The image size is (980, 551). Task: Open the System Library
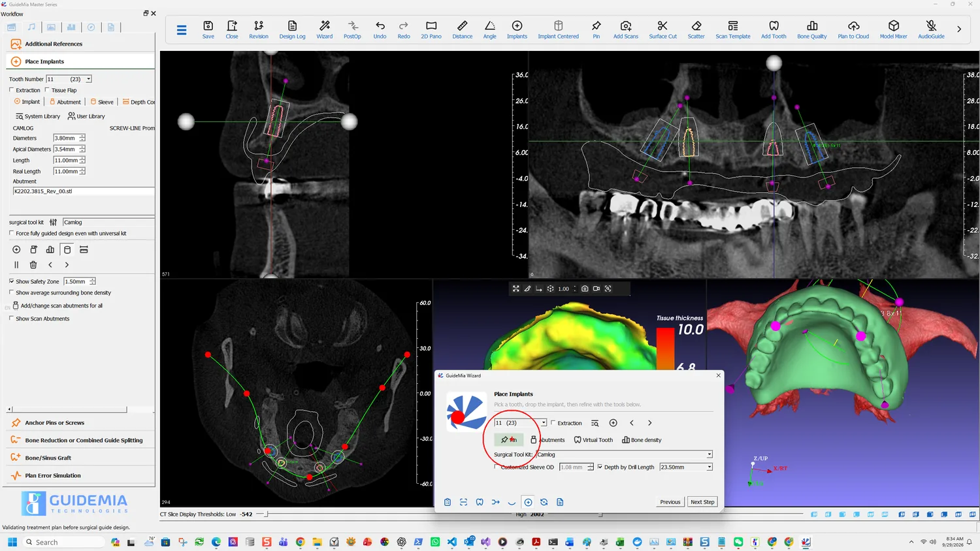[x=38, y=116]
